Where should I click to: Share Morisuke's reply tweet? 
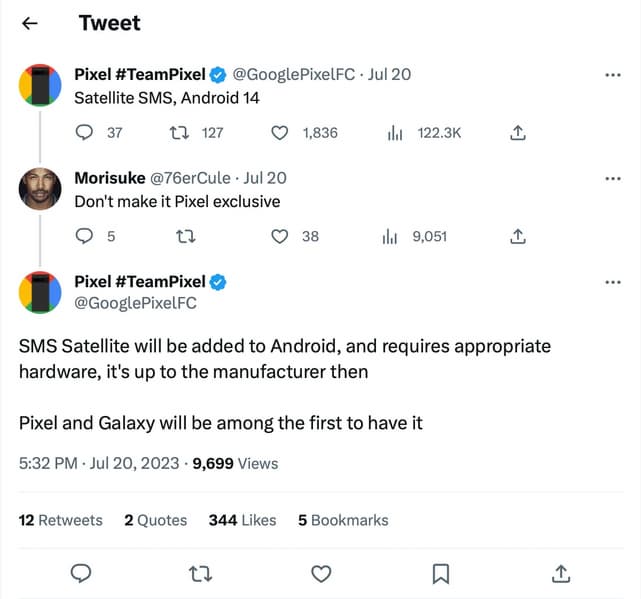[518, 237]
